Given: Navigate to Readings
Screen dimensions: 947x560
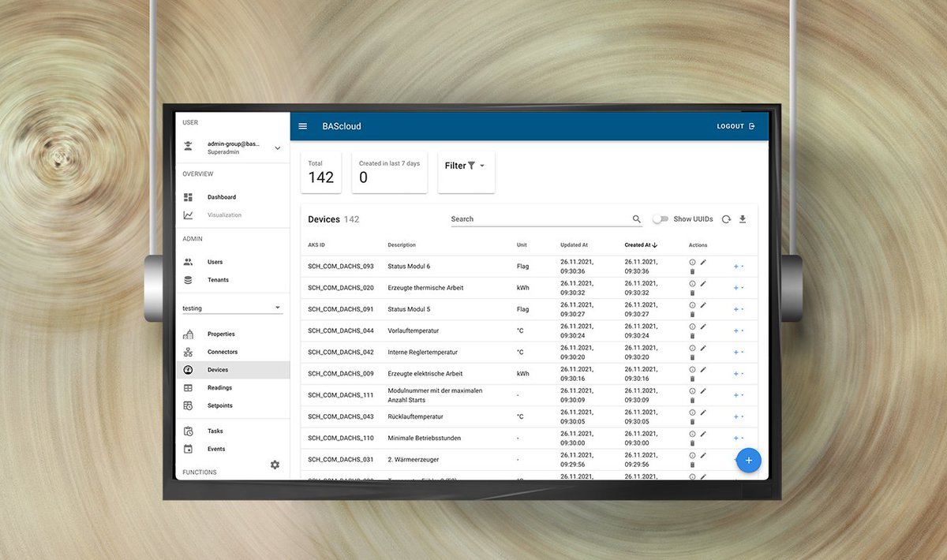Looking at the screenshot, I should pyautogui.click(x=232, y=388).
